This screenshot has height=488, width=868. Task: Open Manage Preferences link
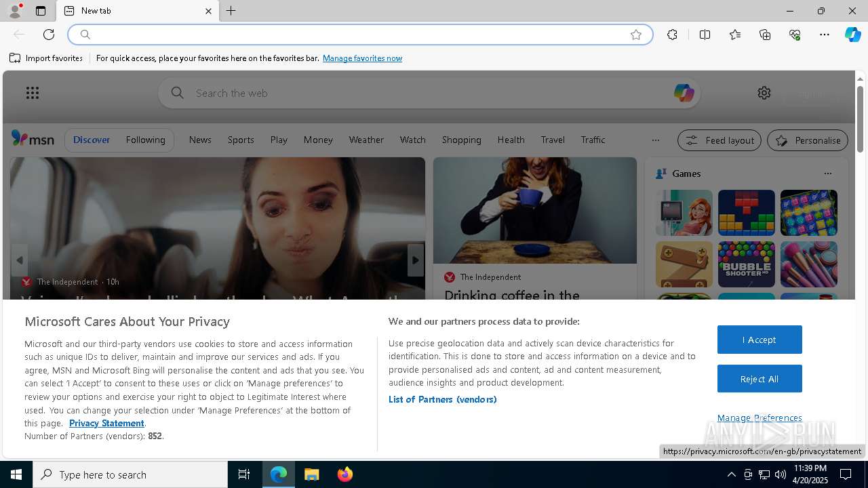[x=759, y=418]
